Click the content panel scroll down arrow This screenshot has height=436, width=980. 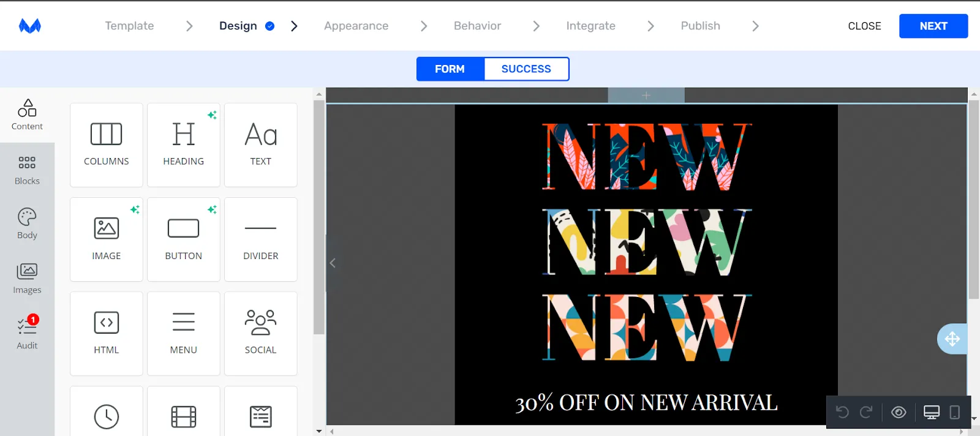pos(318,431)
